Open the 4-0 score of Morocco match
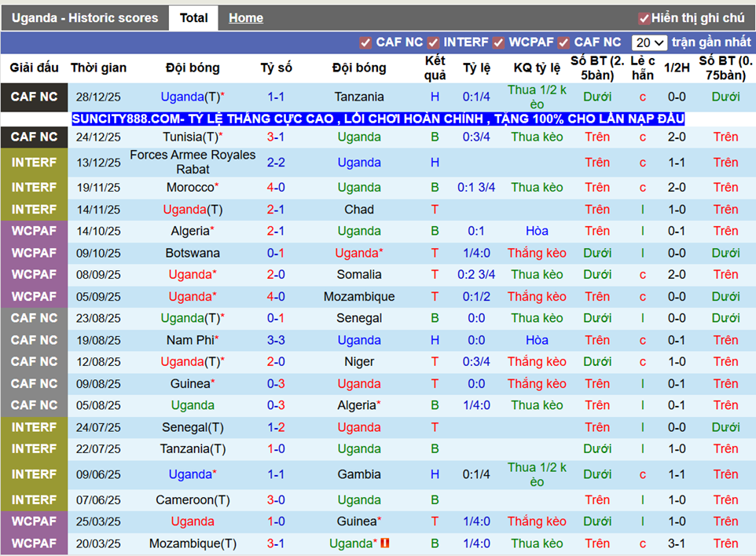Image resolution: width=756 pixels, height=556 pixels. click(x=276, y=188)
